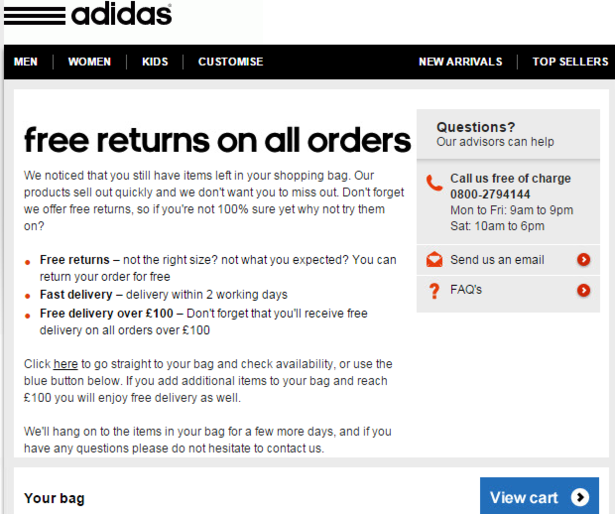Screen dimensions: 615x514
Task: Click the red envelope email icon
Action: (434, 260)
